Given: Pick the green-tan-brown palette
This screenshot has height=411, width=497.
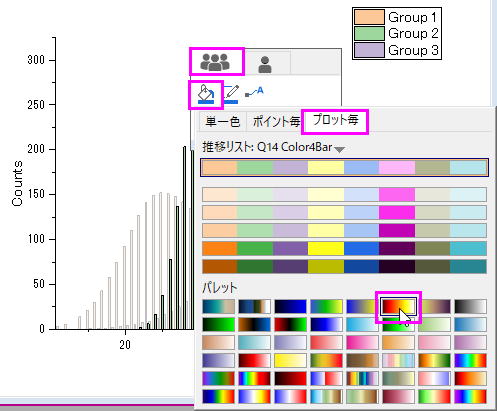Looking at the screenshot, I should pyautogui.click(x=362, y=396).
